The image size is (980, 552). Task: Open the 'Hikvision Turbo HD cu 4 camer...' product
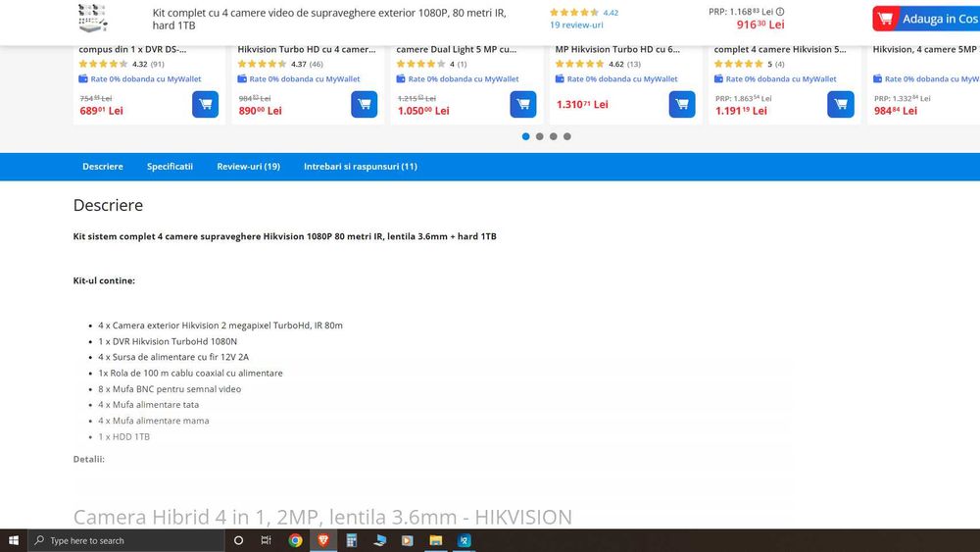click(306, 49)
